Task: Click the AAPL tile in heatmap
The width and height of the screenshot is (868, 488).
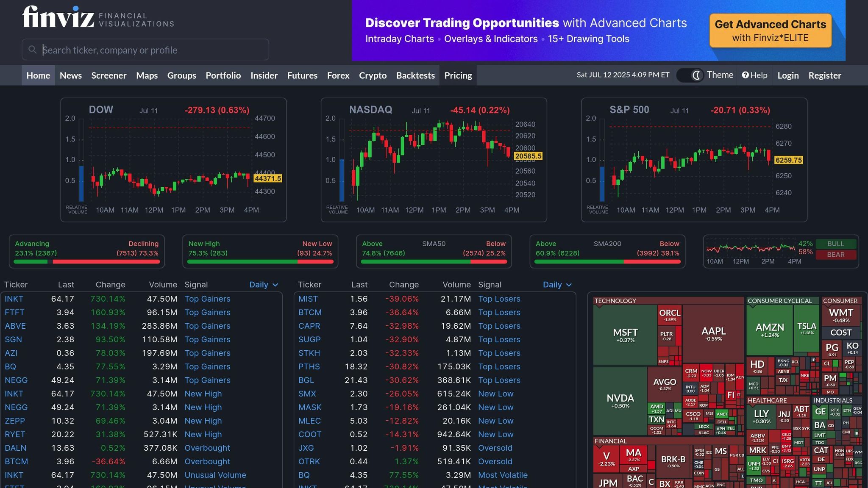Action: pyautogui.click(x=714, y=333)
